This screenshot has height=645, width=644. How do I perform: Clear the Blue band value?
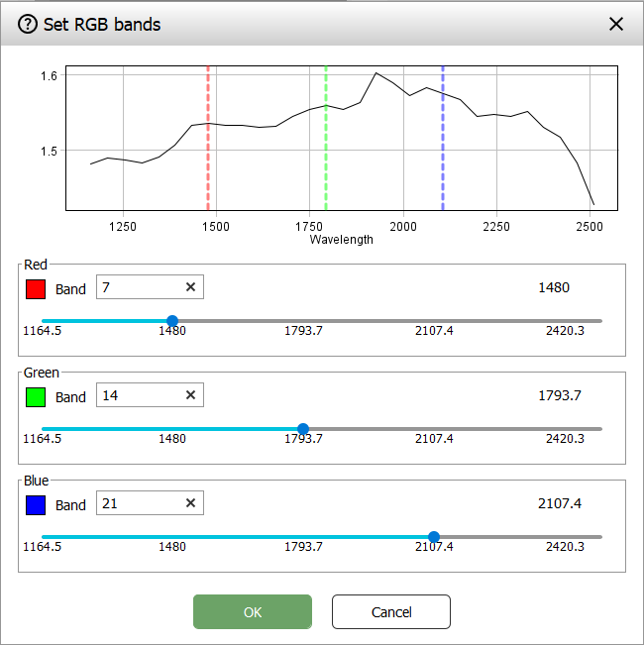coord(191,503)
